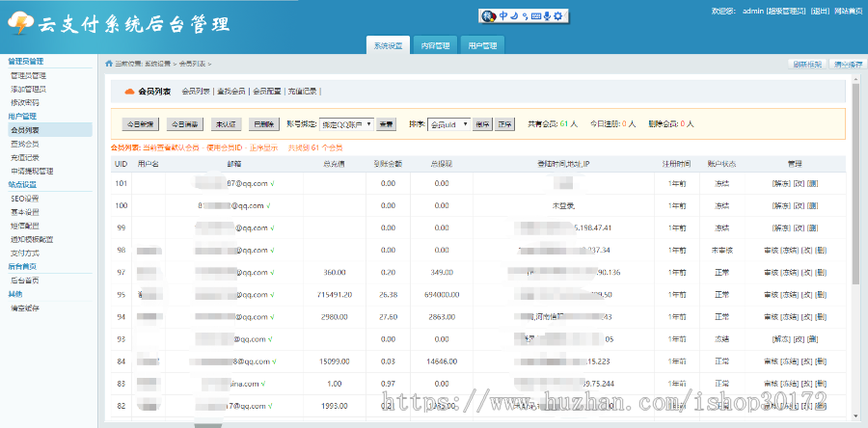Open 支付方式 in sidebar
868x428 pixels.
[x=25, y=254]
